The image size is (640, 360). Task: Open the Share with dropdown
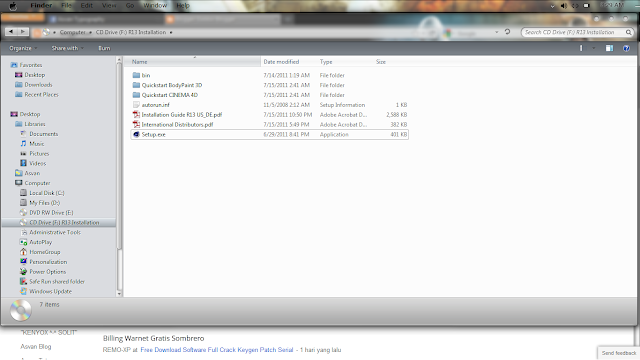[x=67, y=48]
